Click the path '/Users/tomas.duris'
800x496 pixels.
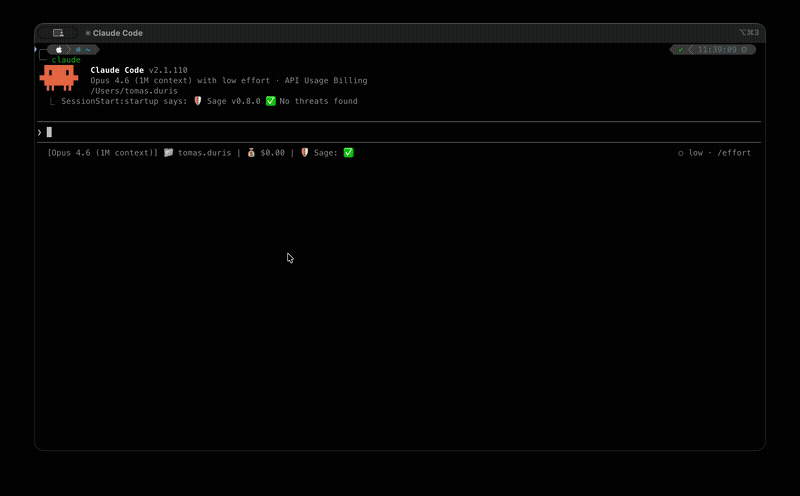pyautogui.click(x=134, y=91)
